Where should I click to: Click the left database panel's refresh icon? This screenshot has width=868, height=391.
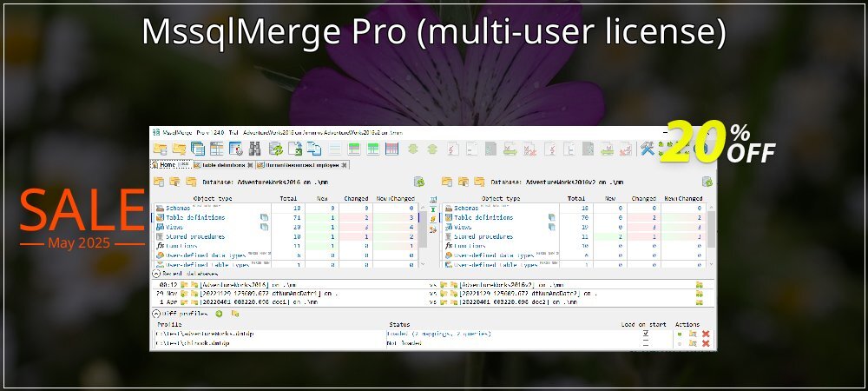coord(419,182)
